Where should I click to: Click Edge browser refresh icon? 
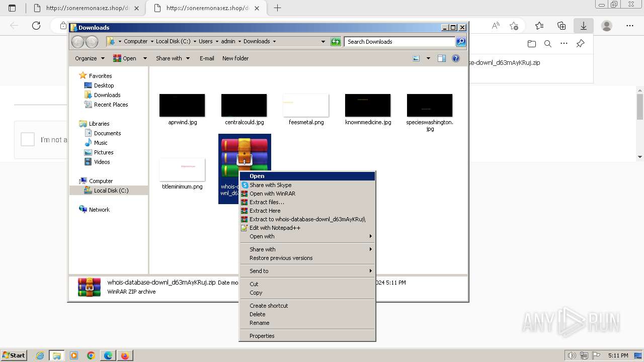[36, 26]
